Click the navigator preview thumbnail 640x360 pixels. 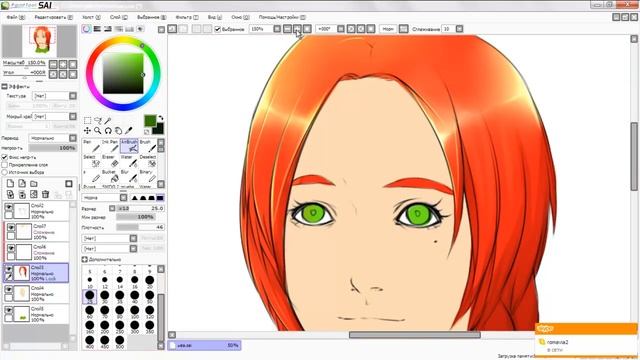coord(40,41)
